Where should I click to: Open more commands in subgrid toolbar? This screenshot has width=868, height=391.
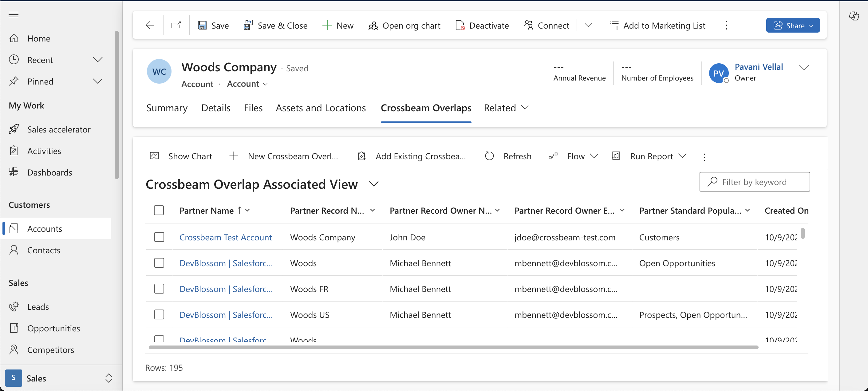tap(704, 157)
